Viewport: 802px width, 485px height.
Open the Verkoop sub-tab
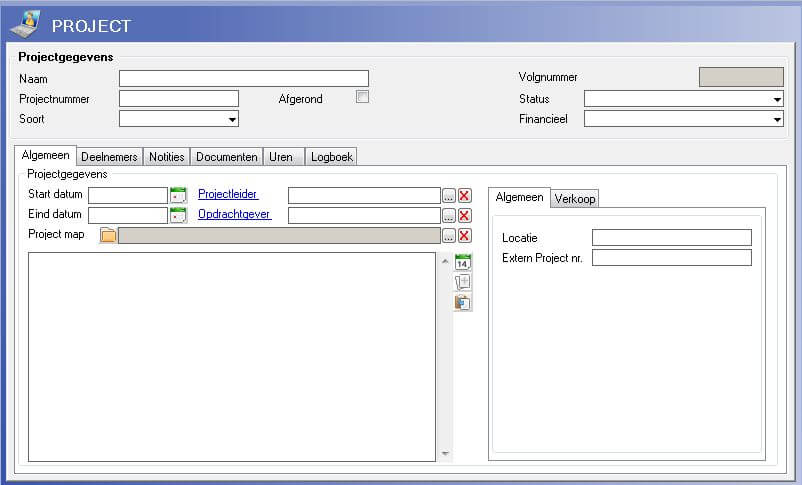click(574, 199)
